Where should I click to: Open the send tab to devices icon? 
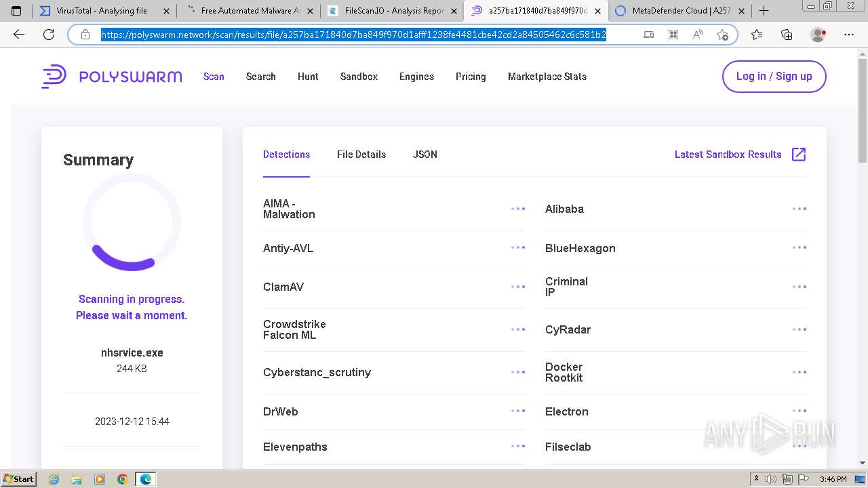(648, 35)
